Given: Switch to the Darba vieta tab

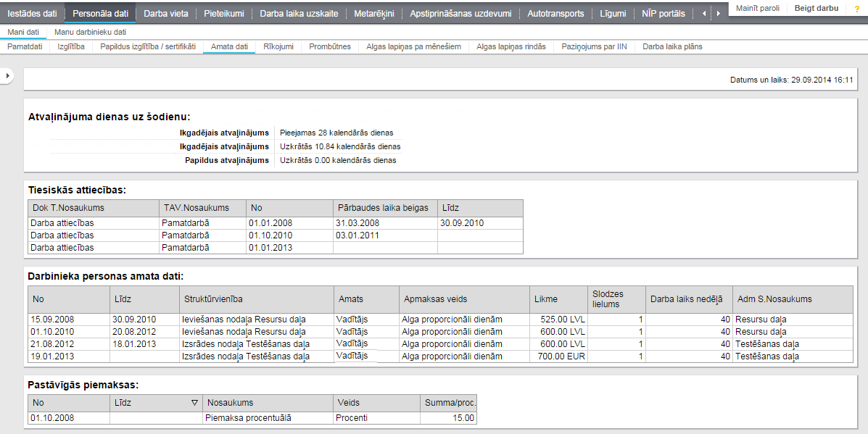Looking at the screenshot, I should (x=166, y=13).
